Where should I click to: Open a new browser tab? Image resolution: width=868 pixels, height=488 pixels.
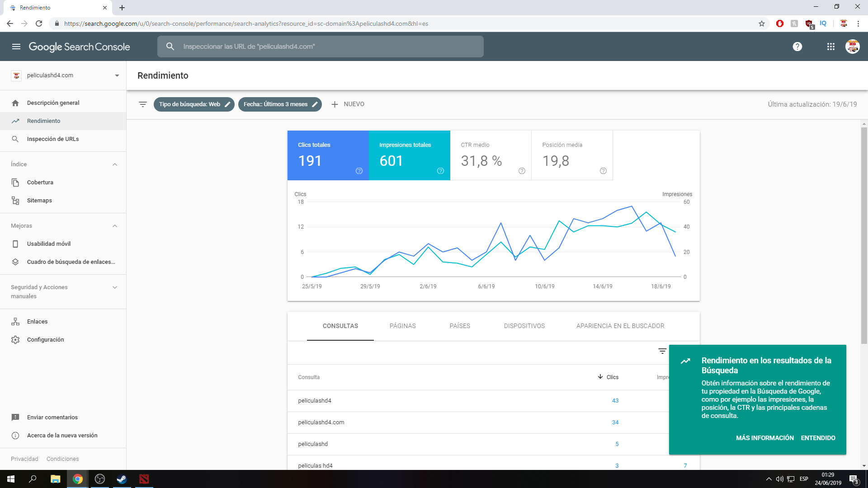[122, 8]
